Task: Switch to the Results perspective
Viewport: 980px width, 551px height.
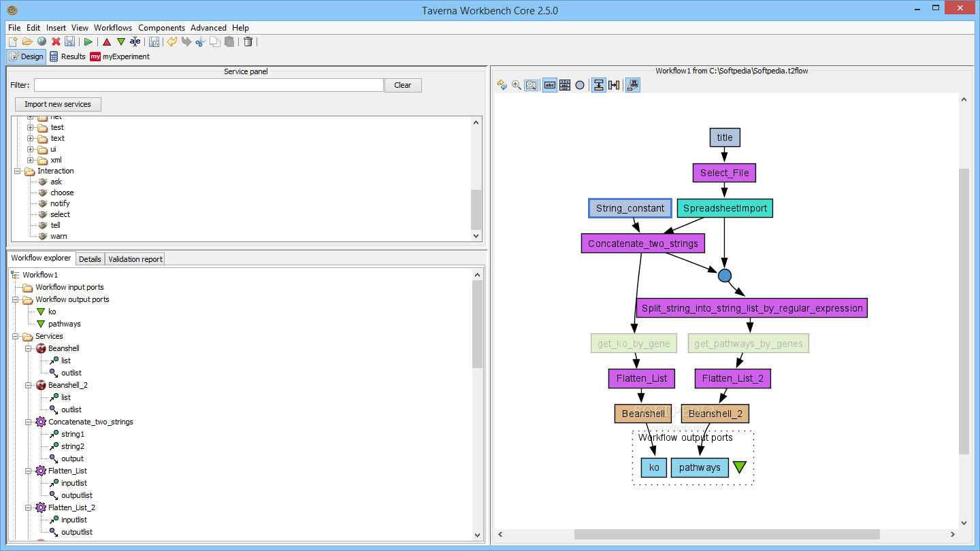Action: pos(67,56)
